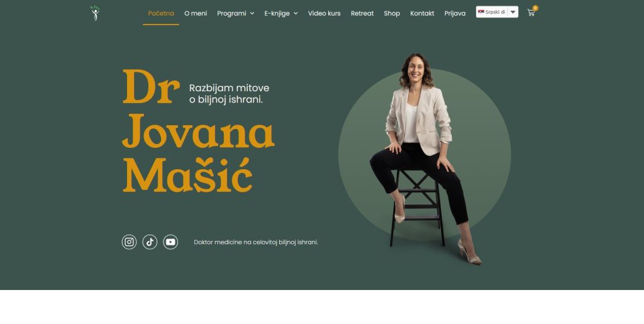Open the O meni page
The image size is (644, 324).
point(196,13)
